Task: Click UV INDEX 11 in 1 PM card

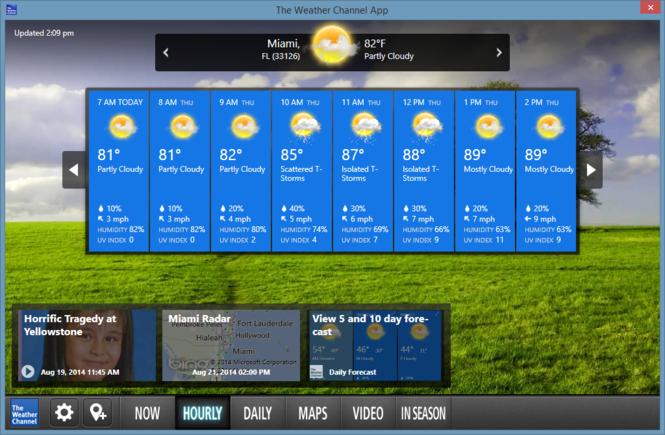Action: pos(483,240)
